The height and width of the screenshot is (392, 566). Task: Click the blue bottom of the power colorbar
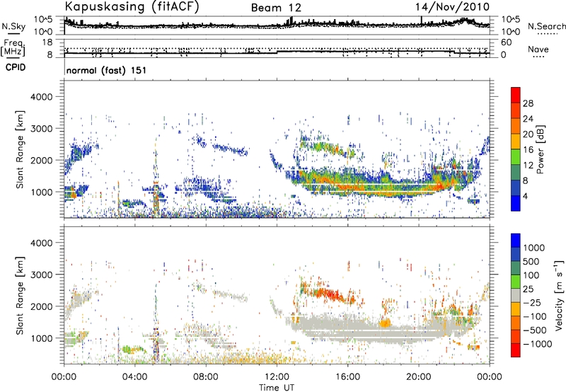516,205
